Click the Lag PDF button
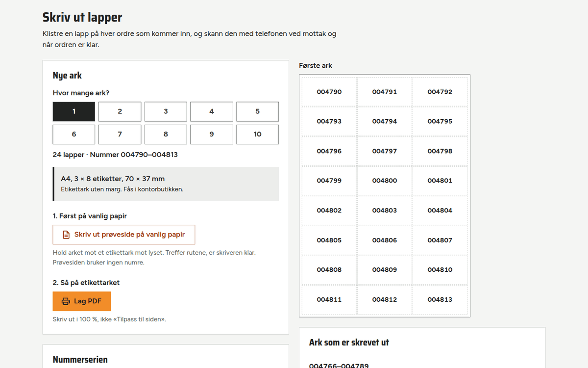The width and height of the screenshot is (588, 368). [82, 301]
